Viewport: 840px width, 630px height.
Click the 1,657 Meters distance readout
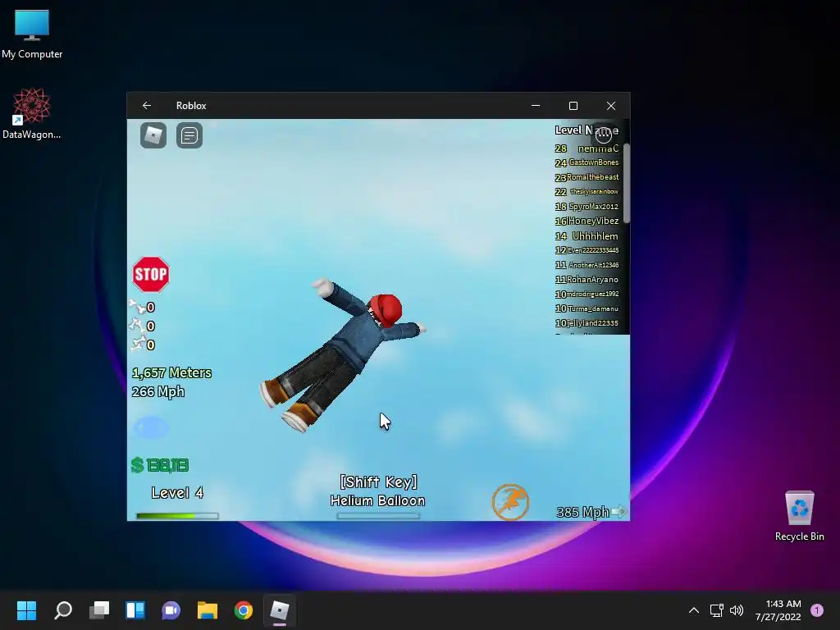(x=171, y=373)
